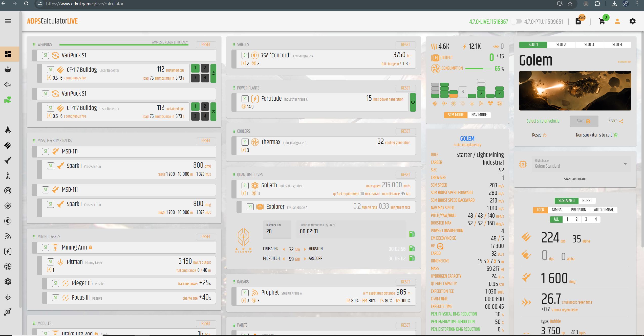This screenshot has width=644, height=336.
Task: Click the Distance Gm input field
Action: pyautogui.click(x=277, y=230)
